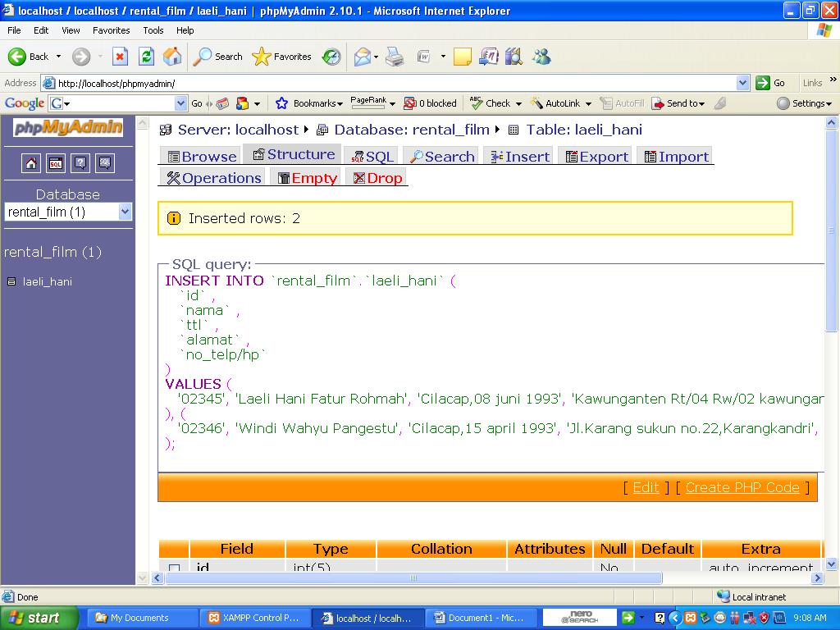Open phpMyAdmin Query window SQL icon
Image resolution: width=840 pixels, height=630 pixels.
[56, 163]
